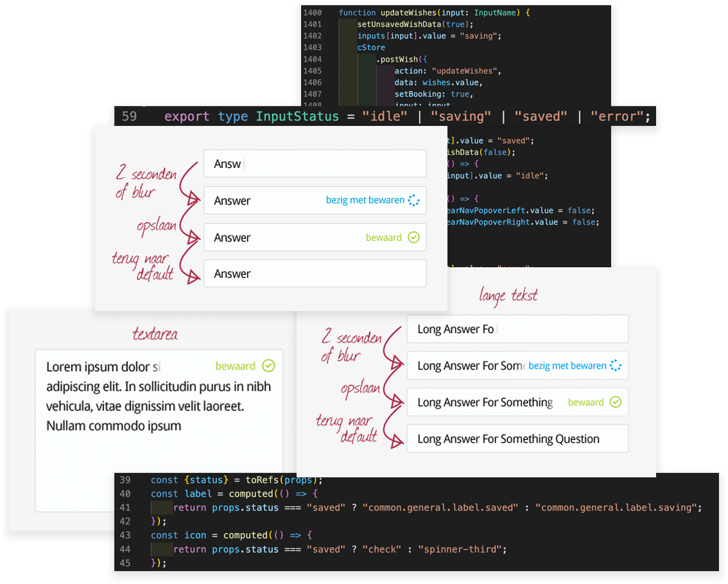Viewport: 728px width, 584px height.
Task: Click 'setBooking: true,' on line 1407
Action: pyautogui.click(x=433, y=94)
